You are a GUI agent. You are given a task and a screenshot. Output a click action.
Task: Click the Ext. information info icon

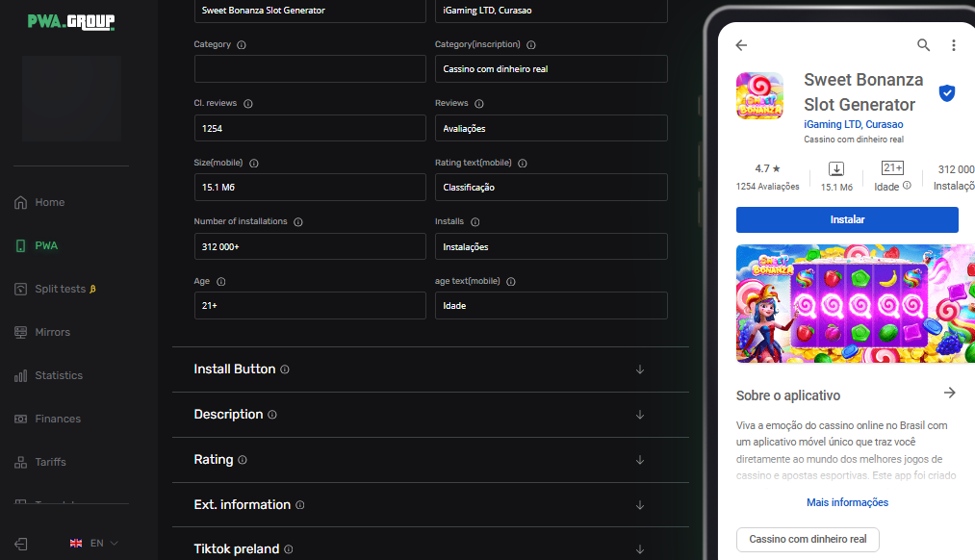pyautogui.click(x=299, y=505)
